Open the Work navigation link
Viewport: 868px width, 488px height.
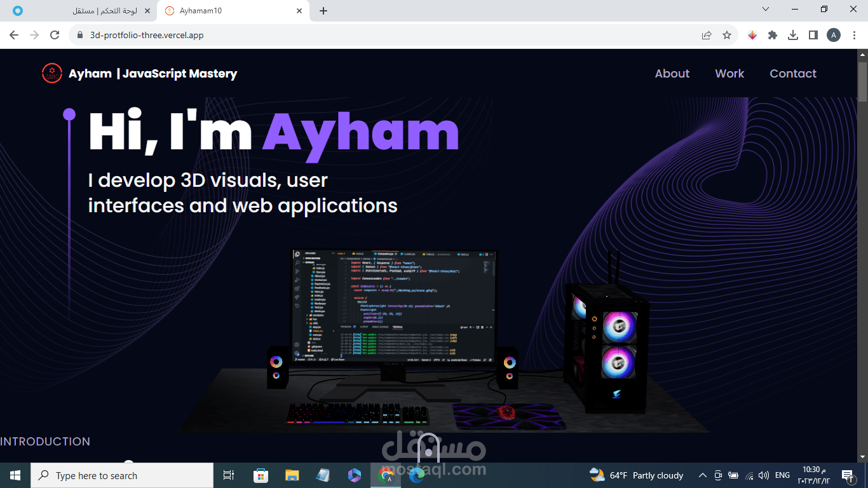729,74
